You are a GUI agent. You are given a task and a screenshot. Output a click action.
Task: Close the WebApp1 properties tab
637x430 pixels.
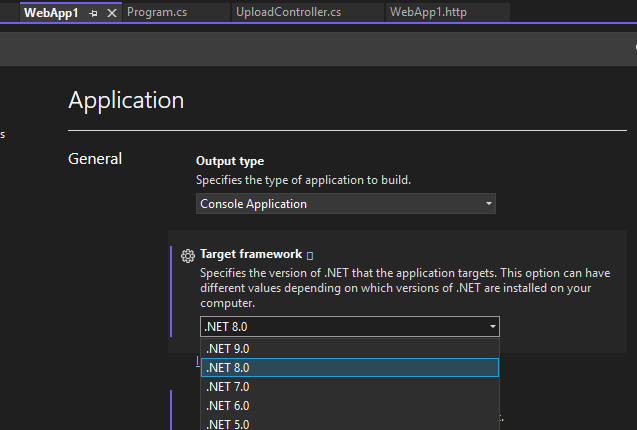[111, 13]
